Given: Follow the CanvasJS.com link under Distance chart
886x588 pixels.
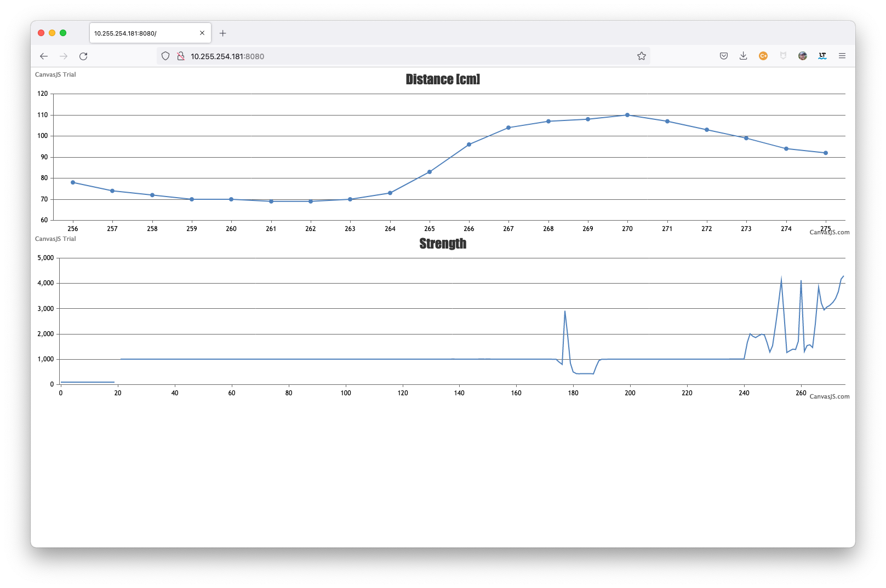Looking at the screenshot, I should 830,232.
